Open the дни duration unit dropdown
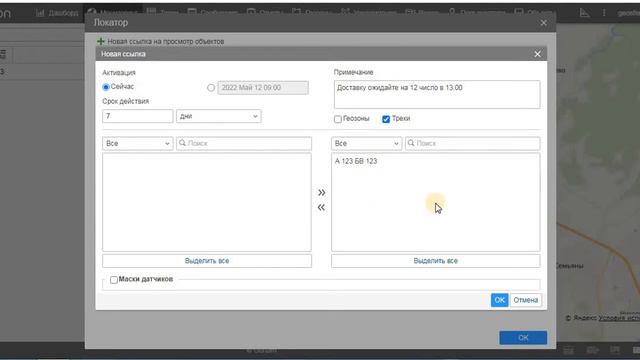640x360 pixels. click(219, 116)
